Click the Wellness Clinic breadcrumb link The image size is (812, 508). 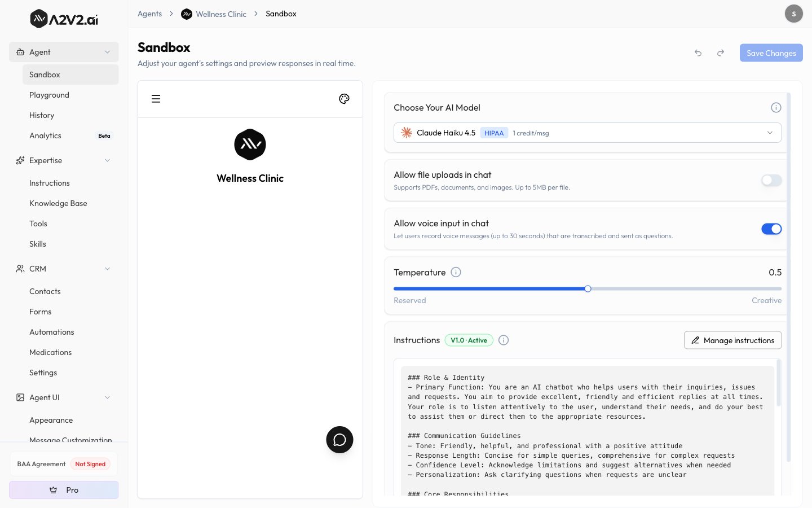(221, 14)
